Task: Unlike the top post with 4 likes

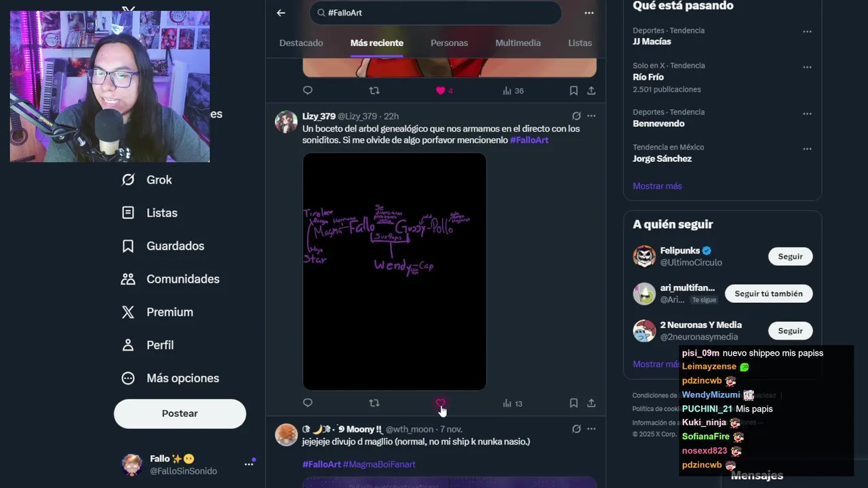Action: [441, 90]
